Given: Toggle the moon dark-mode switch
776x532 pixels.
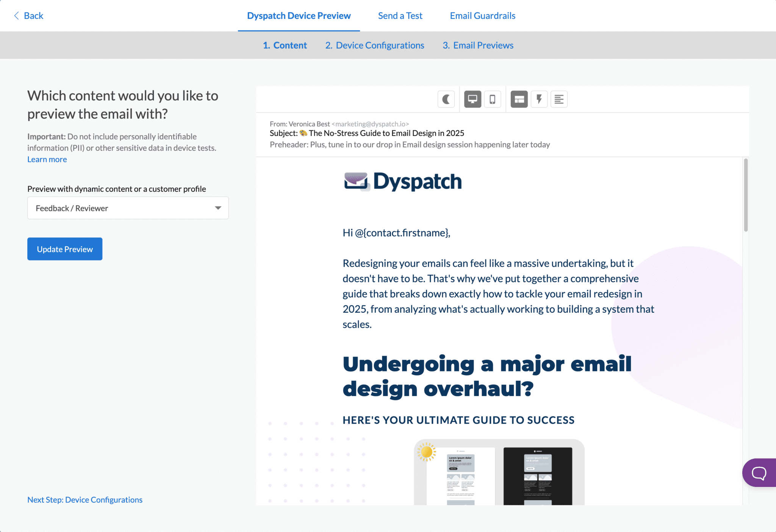Looking at the screenshot, I should tap(446, 99).
